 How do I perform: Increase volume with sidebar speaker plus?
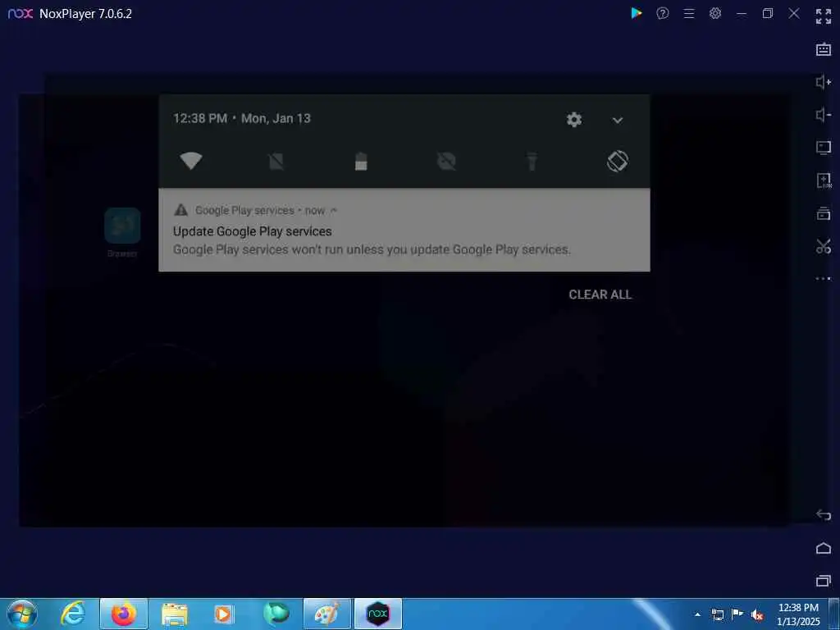click(x=824, y=82)
